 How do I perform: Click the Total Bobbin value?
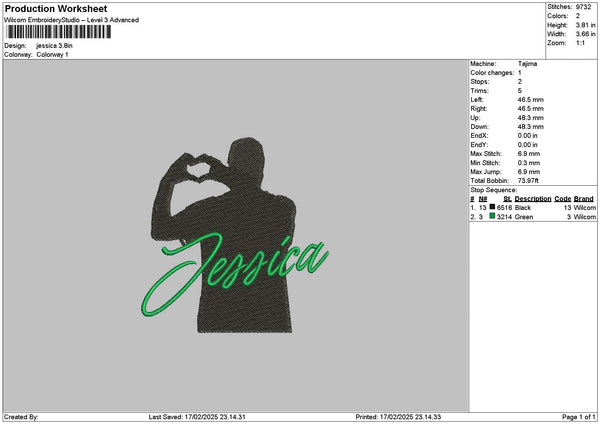(x=528, y=181)
